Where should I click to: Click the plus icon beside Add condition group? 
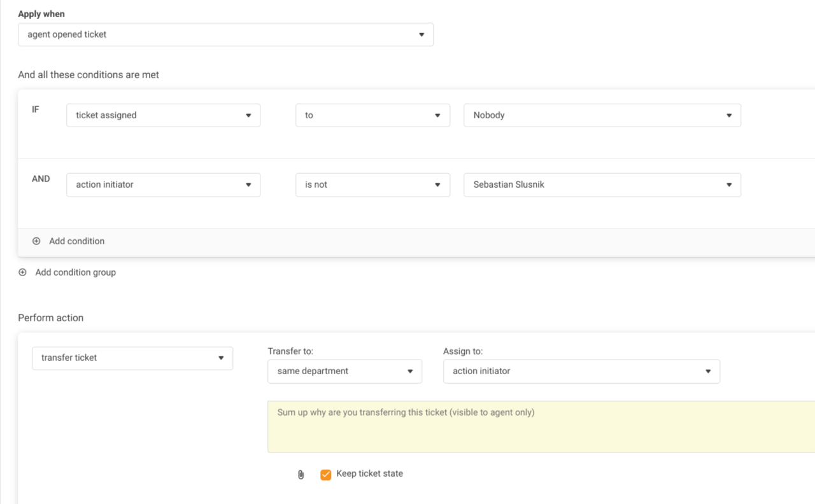(22, 272)
